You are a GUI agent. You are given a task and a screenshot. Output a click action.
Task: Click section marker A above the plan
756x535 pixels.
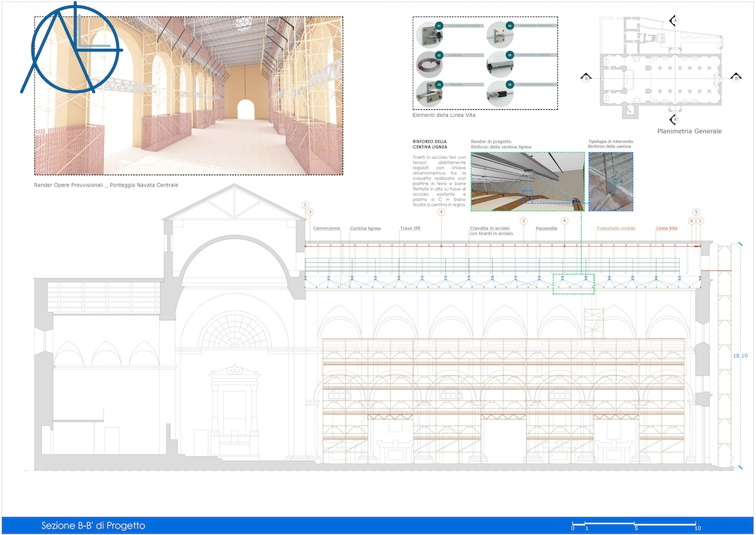pyautogui.click(x=675, y=21)
